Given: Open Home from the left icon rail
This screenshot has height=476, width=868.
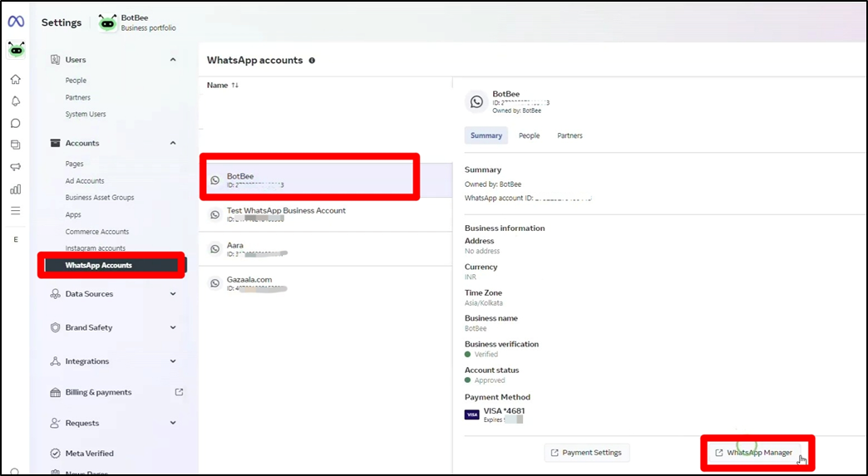Looking at the screenshot, I should click(x=16, y=80).
